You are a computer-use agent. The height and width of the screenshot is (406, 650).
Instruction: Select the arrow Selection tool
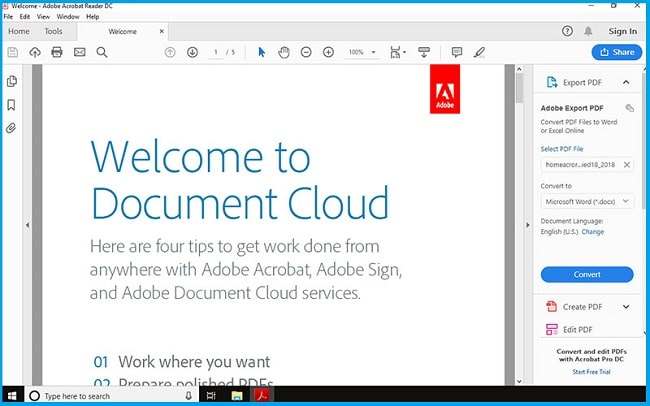point(262,52)
